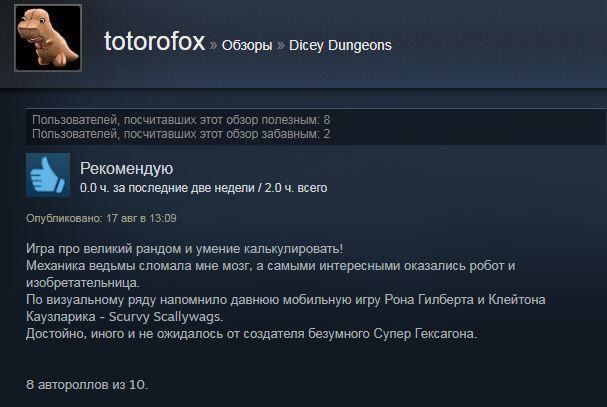Viewport: 607px width, 407px height.
Task: Click the review line about механика ведьмы
Action: pyautogui.click(x=271, y=266)
